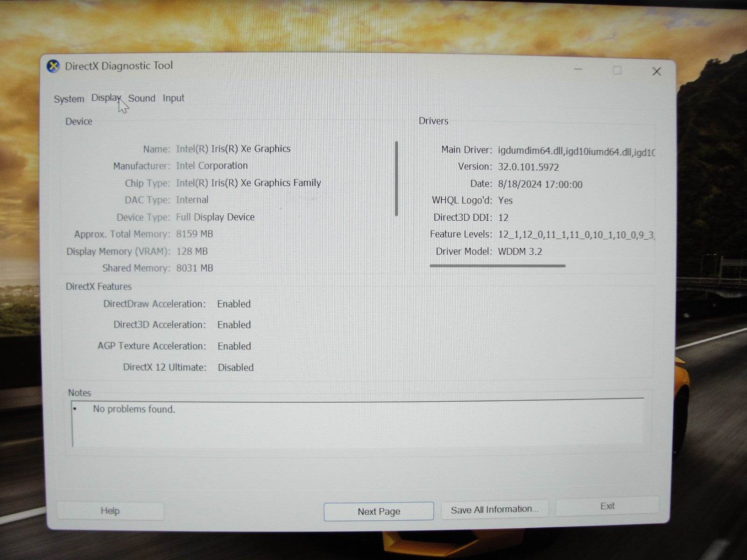
Task: Open the Sound tab
Action: click(x=141, y=98)
